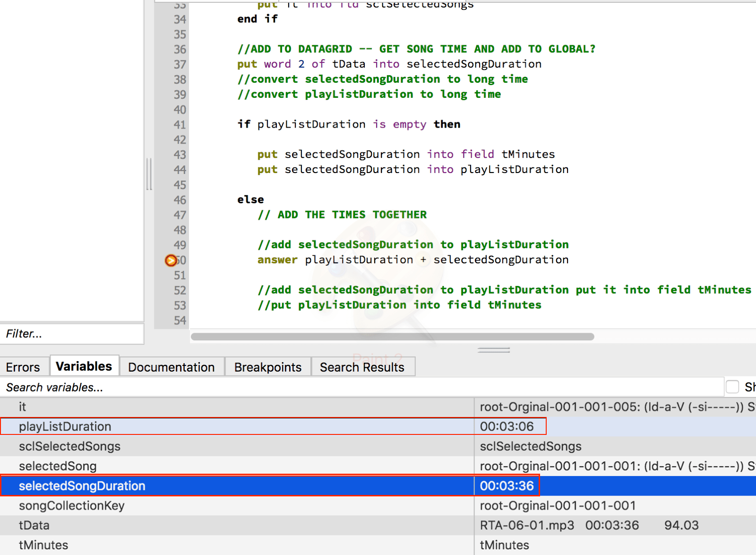Toggle the checkbox right of Search variables
Screen dimensions: 756x555
coord(732,387)
